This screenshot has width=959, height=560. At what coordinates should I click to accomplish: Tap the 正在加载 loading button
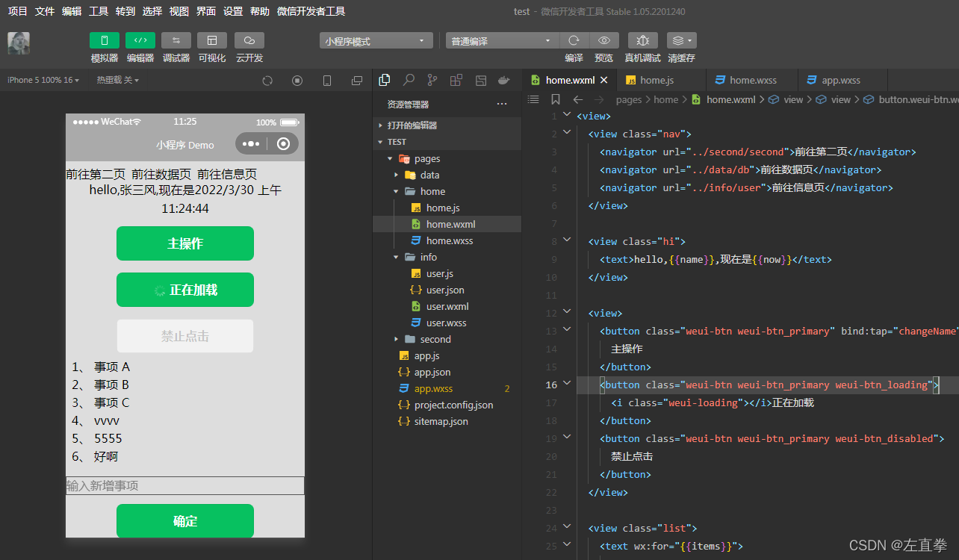(x=185, y=290)
